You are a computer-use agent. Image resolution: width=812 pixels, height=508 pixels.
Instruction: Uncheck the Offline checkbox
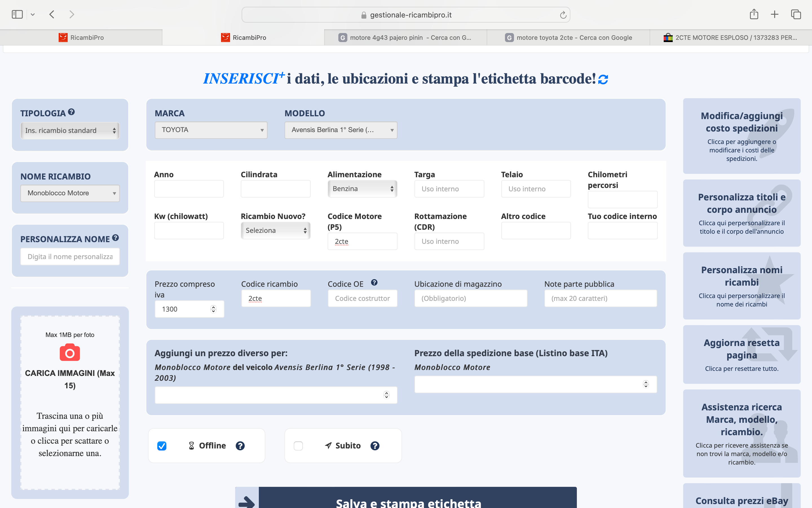[x=162, y=446]
